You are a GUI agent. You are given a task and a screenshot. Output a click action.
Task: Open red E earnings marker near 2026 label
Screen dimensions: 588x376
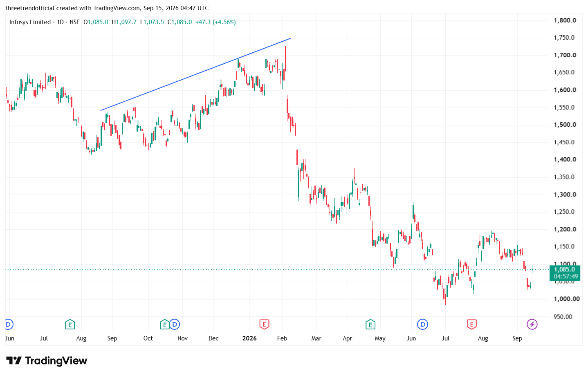[264, 325]
